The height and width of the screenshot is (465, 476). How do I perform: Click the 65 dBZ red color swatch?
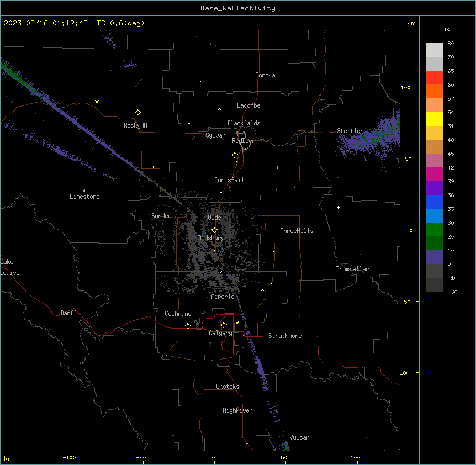pyautogui.click(x=434, y=77)
